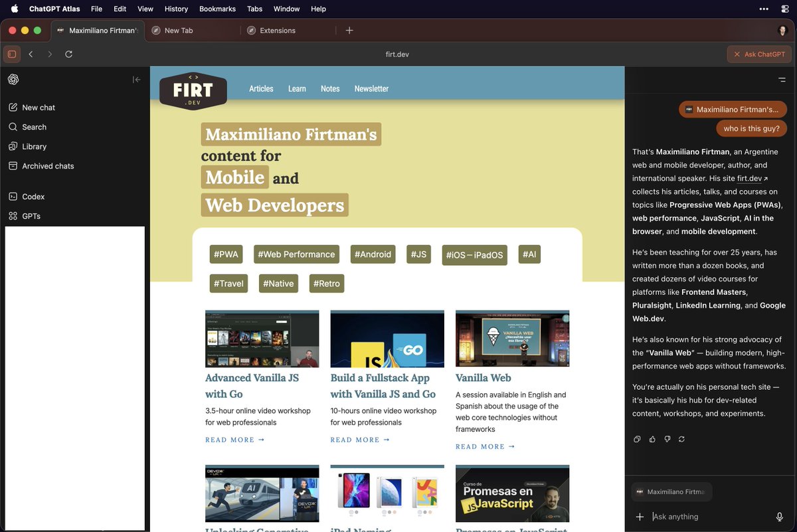This screenshot has width=797, height=532.
Task: Select the Search icon in the sidebar
Action: [33, 127]
